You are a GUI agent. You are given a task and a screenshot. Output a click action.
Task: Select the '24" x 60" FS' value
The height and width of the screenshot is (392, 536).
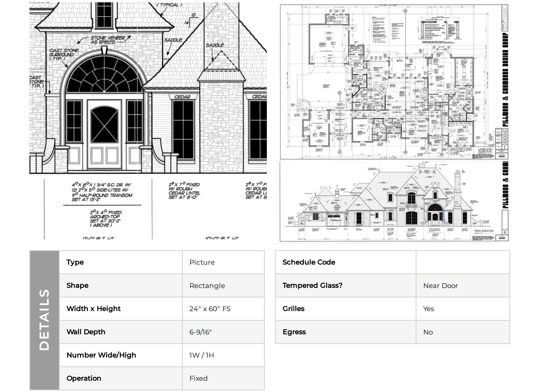click(210, 309)
